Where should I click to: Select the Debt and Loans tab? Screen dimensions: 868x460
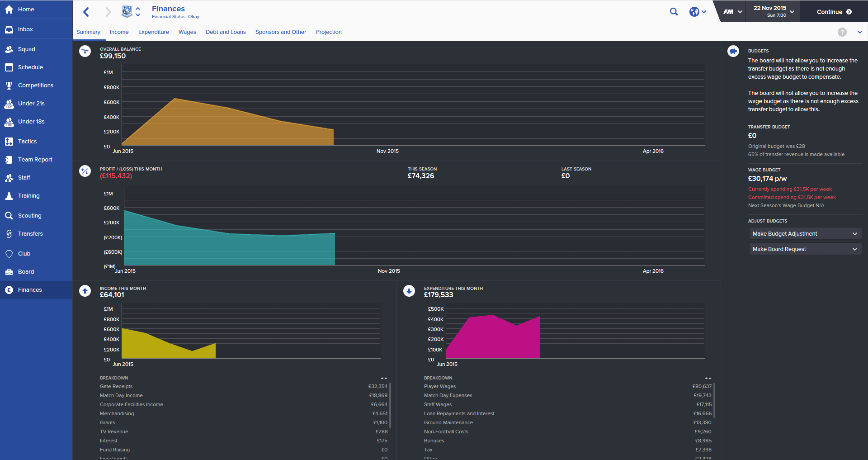[x=226, y=32]
